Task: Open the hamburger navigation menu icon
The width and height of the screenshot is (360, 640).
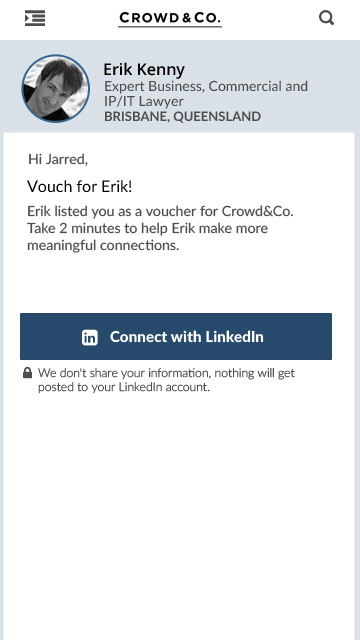Action: (35, 18)
